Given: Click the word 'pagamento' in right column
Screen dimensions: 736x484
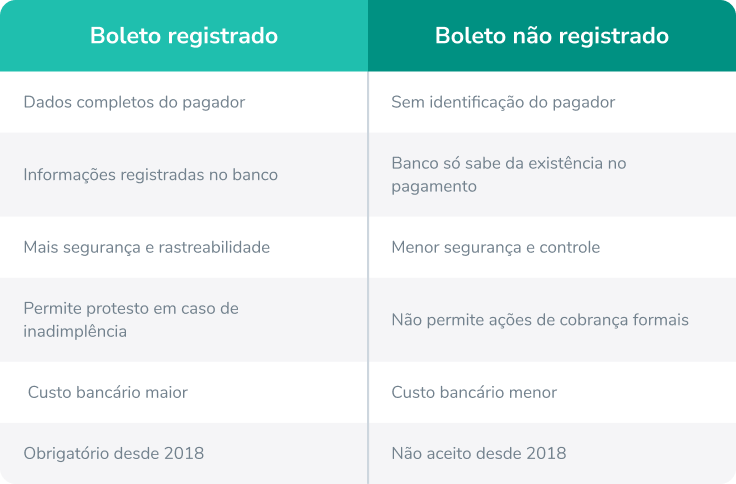Looking at the screenshot, I should (434, 186).
